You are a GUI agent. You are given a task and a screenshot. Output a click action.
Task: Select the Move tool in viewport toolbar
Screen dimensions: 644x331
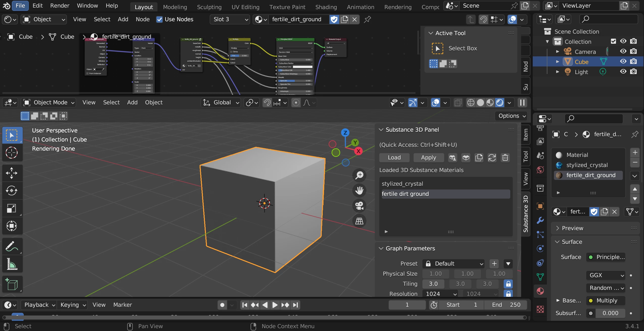12,173
